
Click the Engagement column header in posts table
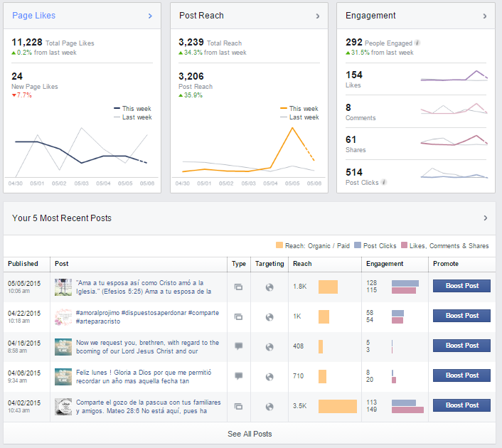click(385, 264)
